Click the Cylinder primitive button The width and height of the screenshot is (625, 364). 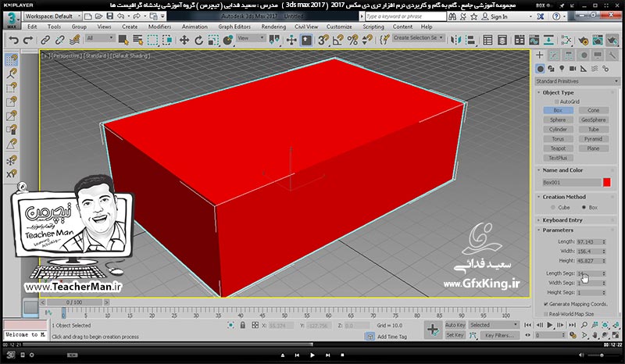coord(558,129)
